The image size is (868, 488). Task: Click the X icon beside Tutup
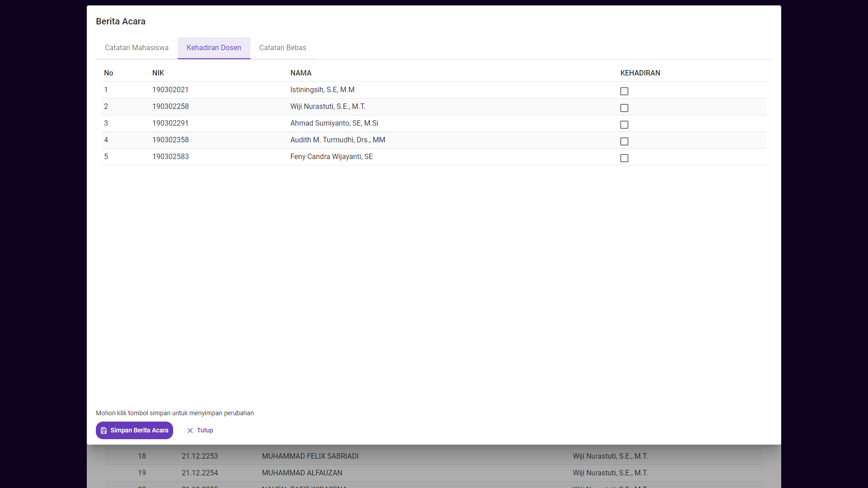click(x=190, y=431)
